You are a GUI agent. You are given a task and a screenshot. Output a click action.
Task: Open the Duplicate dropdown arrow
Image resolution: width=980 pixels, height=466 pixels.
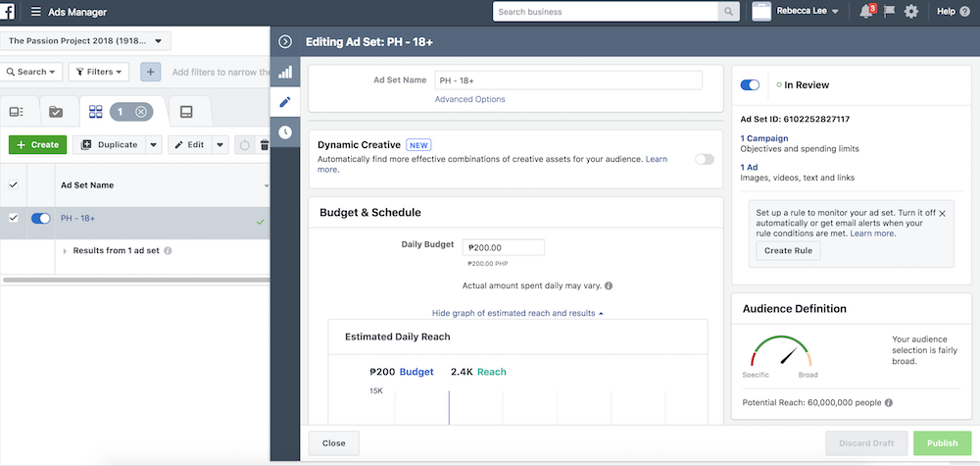pyautogui.click(x=154, y=145)
